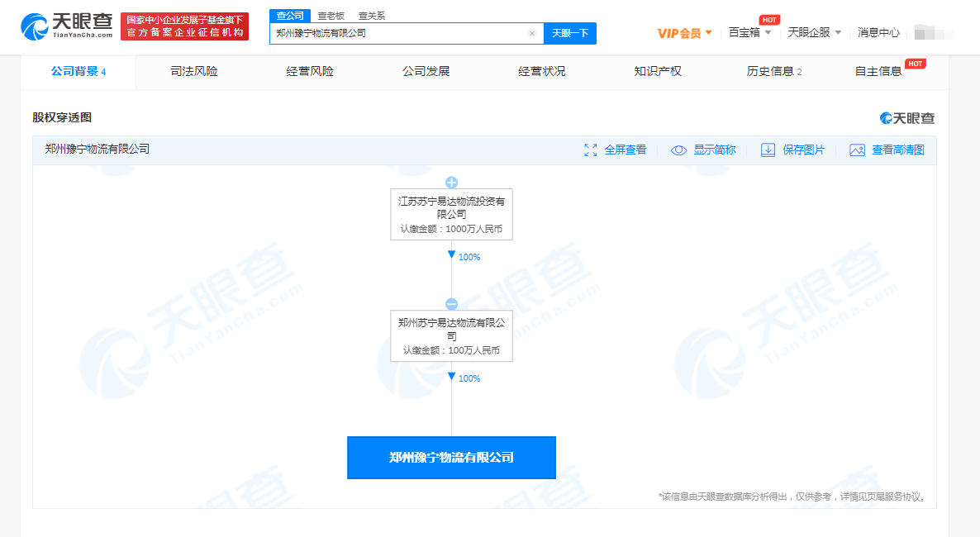Image resolution: width=980 pixels, height=537 pixels.
Task: Open the VIP会员 dropdown
Action: coord(684,33)
